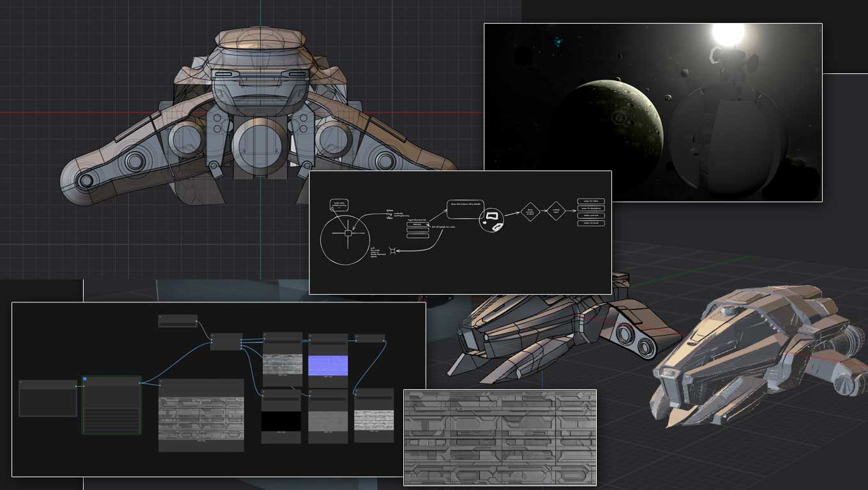This screenshot has width=868, height=490.
Task: Toggle the preview on the black-texture node
Action: pos(281,421)
